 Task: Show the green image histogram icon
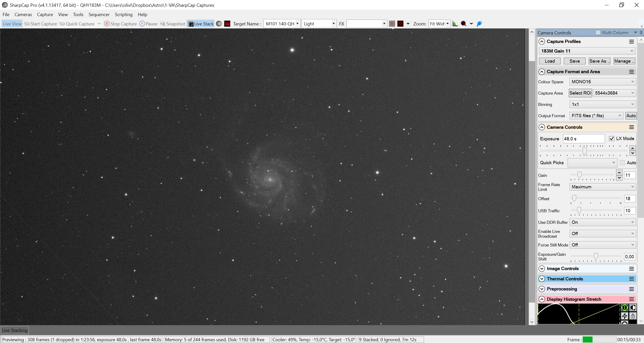pyautogui.click(x=455, y=24)
